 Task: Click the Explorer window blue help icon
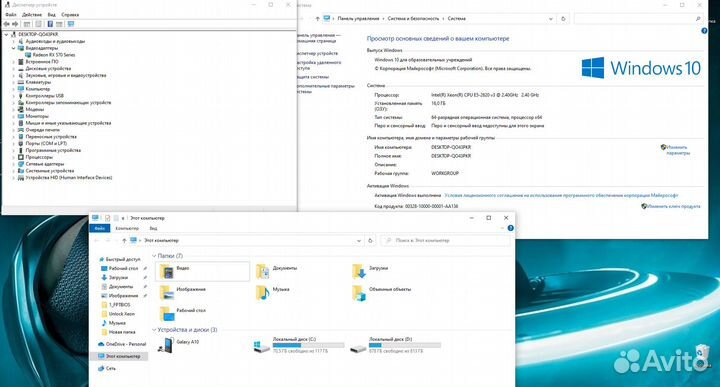pyautogui.click(x=511, y=228)
